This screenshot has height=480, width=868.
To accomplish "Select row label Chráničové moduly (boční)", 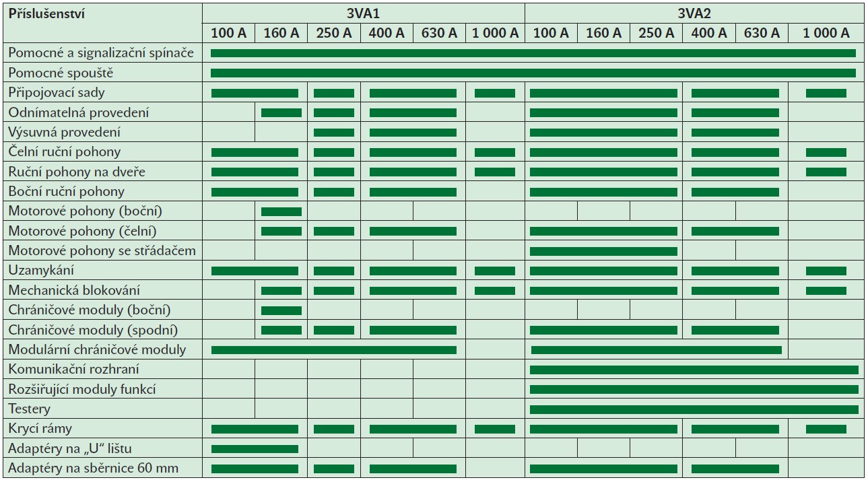I will pos(90,310).
